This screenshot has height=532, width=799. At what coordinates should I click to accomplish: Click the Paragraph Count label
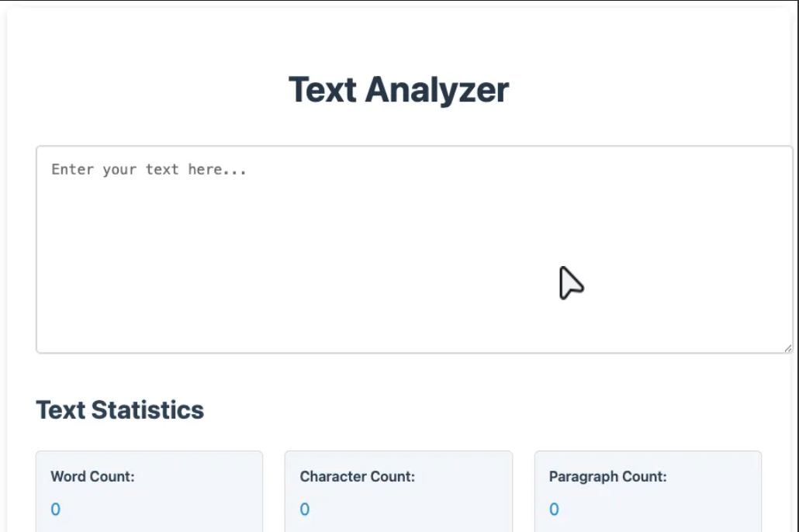[x=607, y=476]
